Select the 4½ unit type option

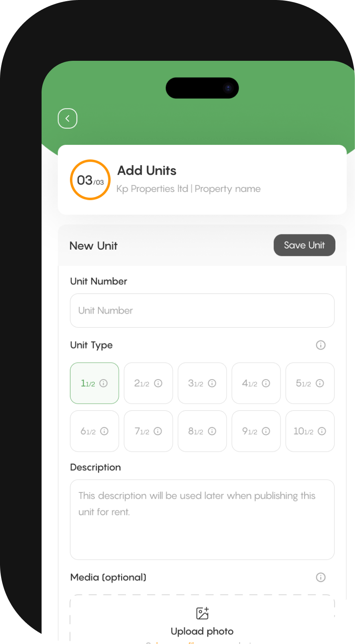pos(256,383)
